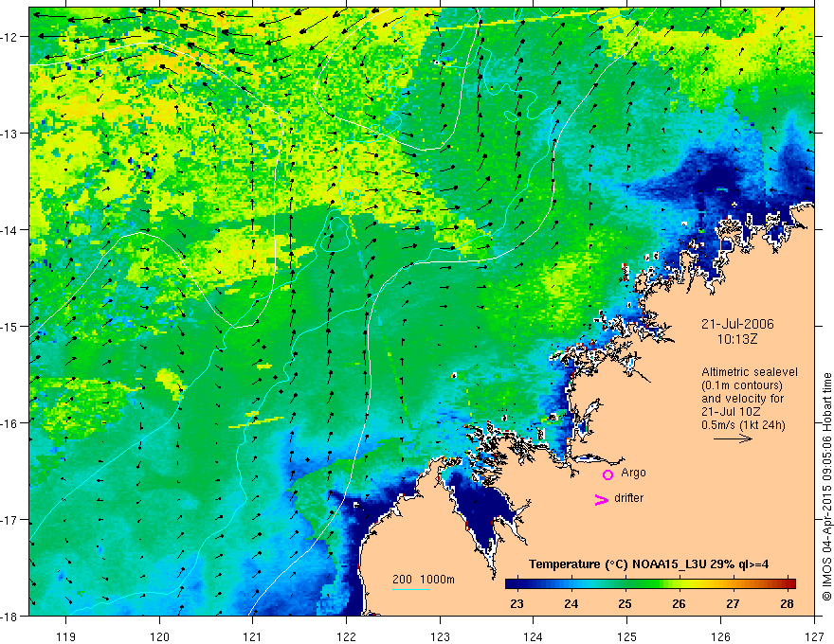Click the '0.5m/s (1kt 24h)' text
834x644 pixels.
pyautogui.click(x=743, y=424)
